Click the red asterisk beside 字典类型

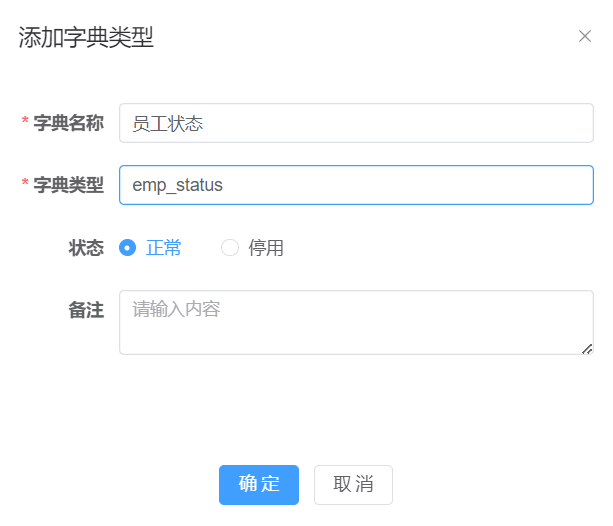[25, 185]
